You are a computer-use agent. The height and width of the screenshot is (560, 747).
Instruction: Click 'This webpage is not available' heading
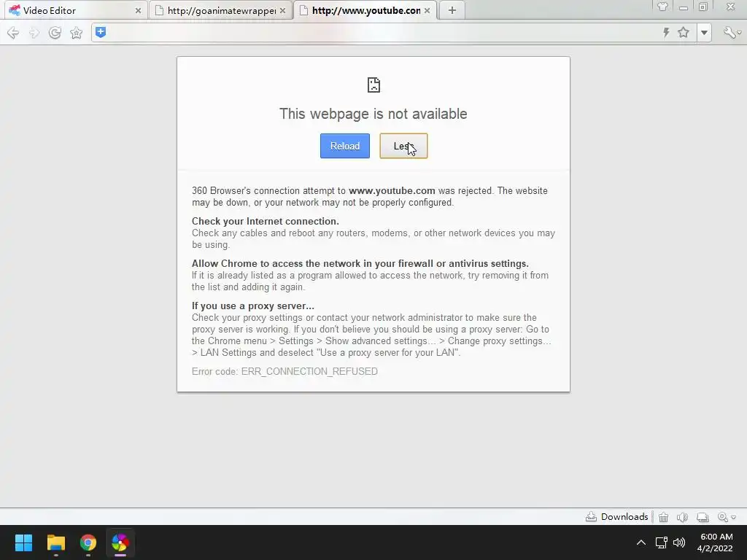click(373, 114)
